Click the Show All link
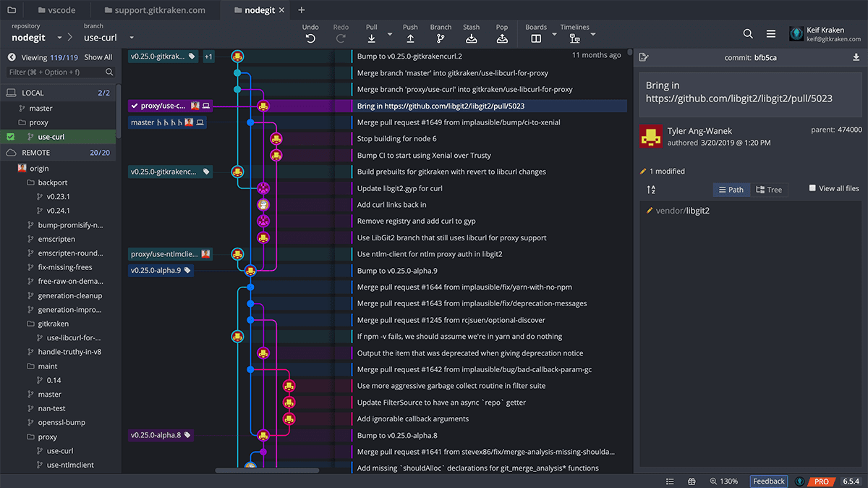This screenshot has height=488, width=868. (x=98, y=57)
